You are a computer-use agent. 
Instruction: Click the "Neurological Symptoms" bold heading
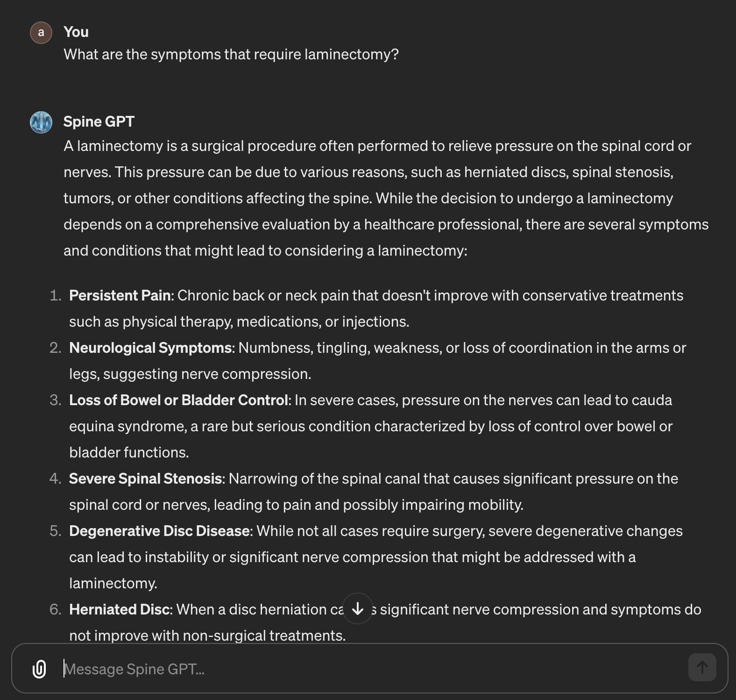pos(151,348)
